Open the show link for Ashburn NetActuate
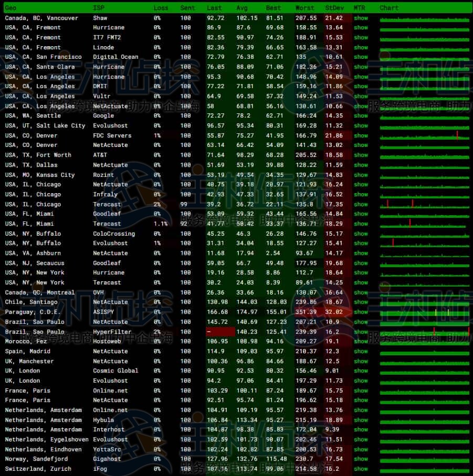The image size is (473, 476). [361, 253]
